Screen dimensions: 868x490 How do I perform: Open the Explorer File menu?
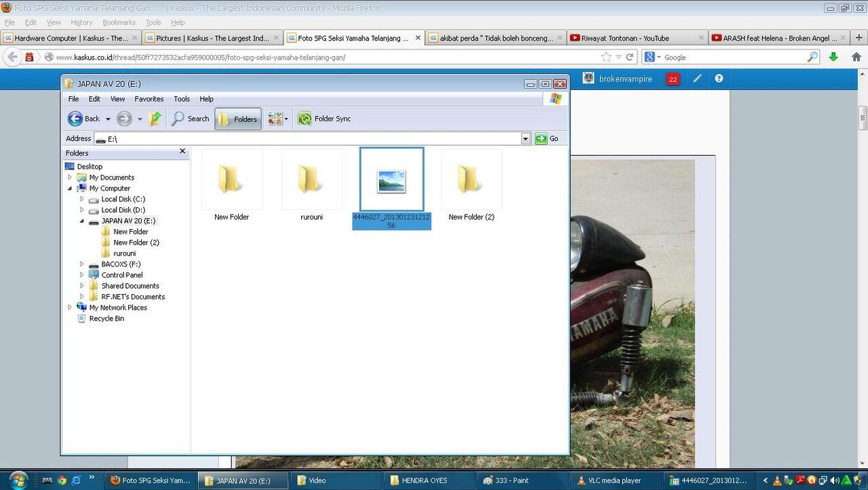[73, 99]
